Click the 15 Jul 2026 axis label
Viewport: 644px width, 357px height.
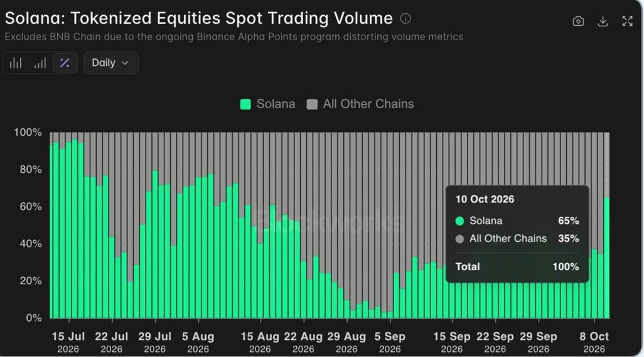(68, 342)
